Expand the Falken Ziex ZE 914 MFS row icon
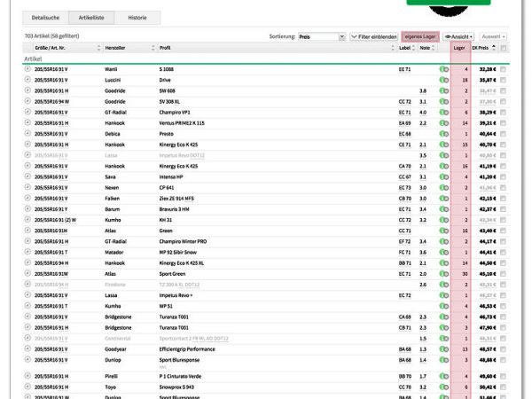 pos(27,198)
